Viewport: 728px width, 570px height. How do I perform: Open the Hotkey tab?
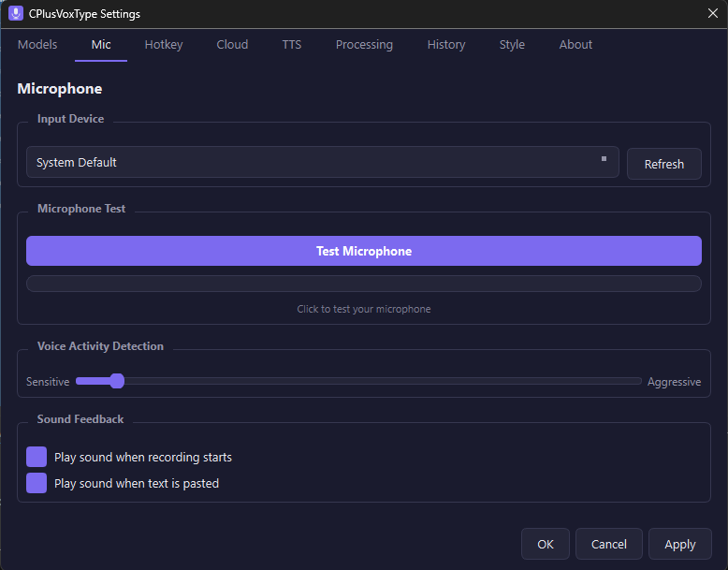point(164,45)
